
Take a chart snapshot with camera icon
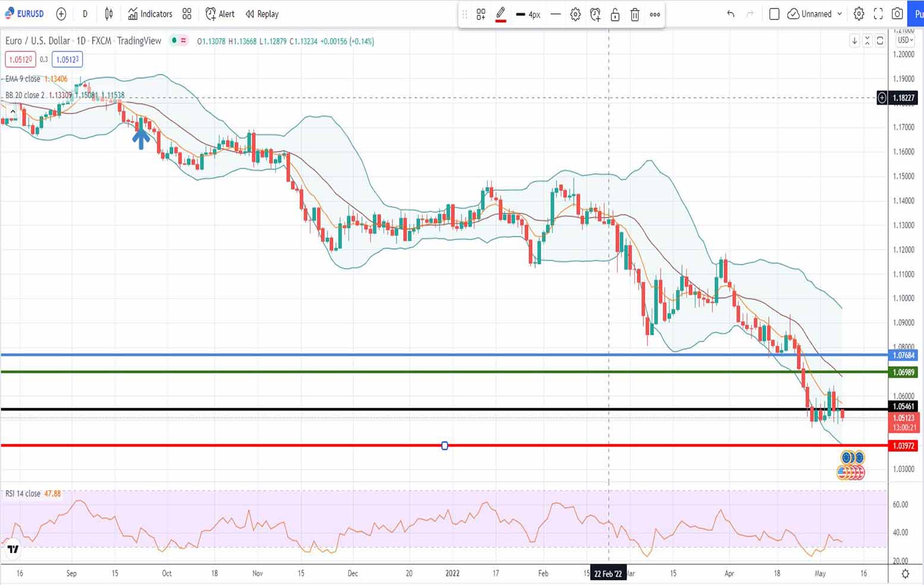(x=897, y=14)
